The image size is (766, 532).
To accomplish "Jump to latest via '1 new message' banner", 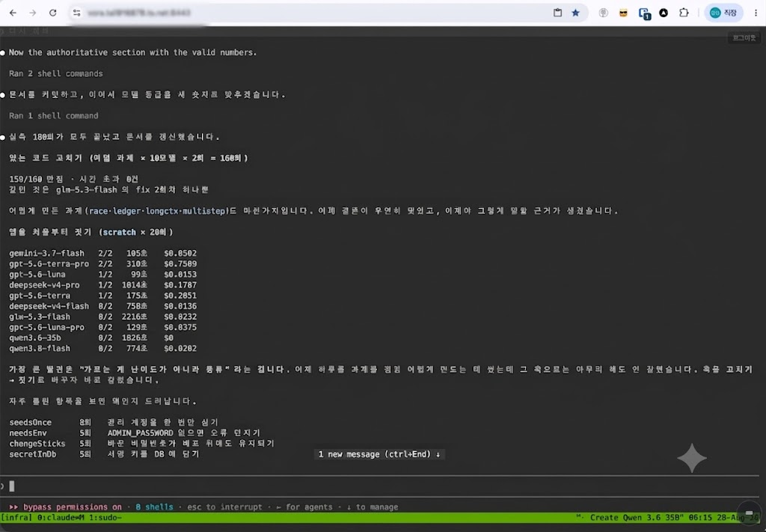I will click(379, 454).
